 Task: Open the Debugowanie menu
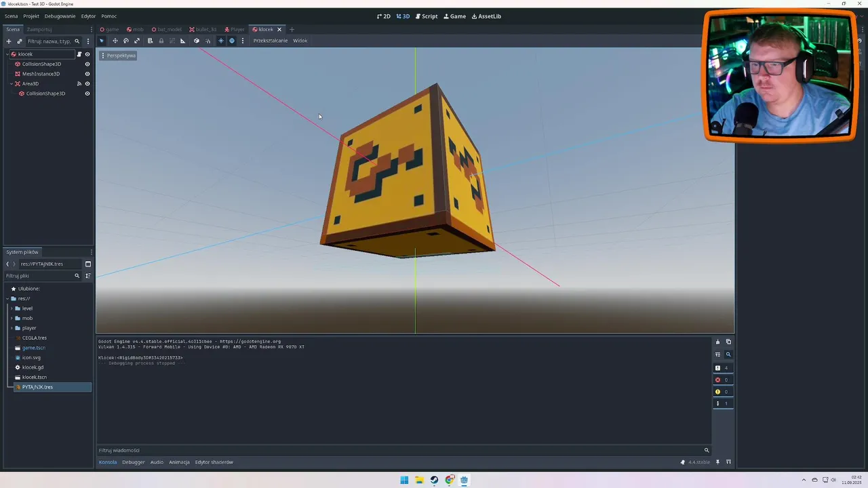pos(60,16)
